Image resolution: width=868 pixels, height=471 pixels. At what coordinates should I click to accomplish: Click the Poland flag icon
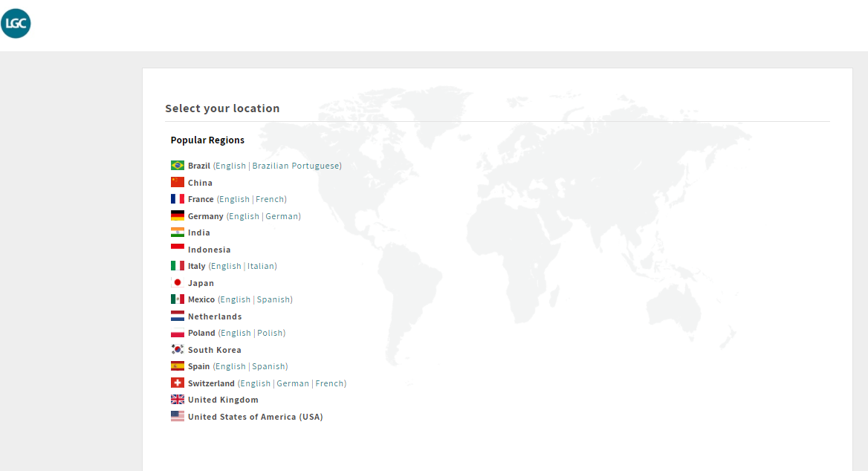click(x=177, y=333)
